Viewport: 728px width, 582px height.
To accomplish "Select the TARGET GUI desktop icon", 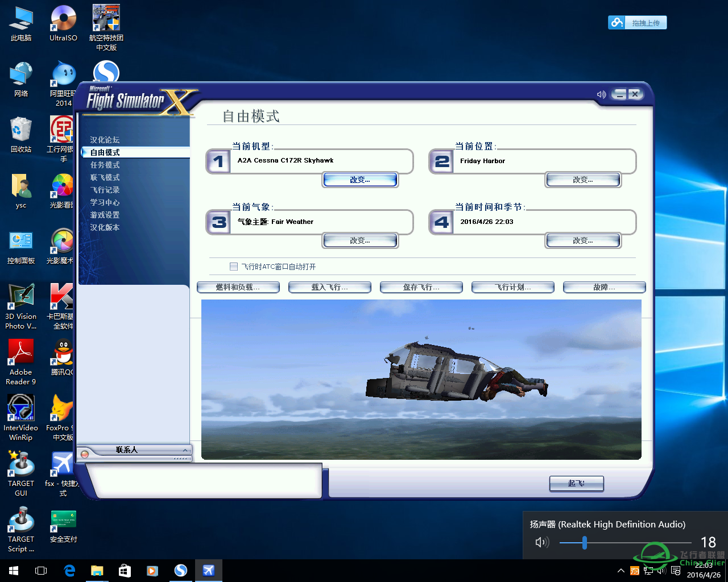I will (x=21, y=473).
